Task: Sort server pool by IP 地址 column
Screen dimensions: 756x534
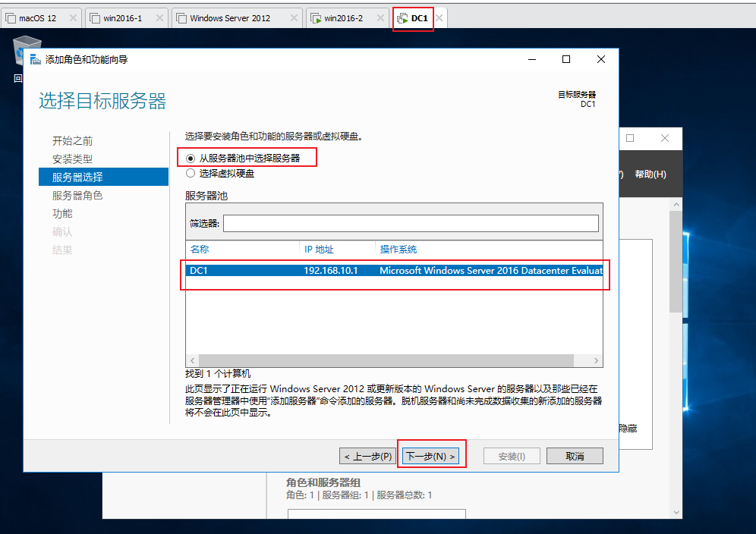Action: pyautogui.click(x=319, y=249)
